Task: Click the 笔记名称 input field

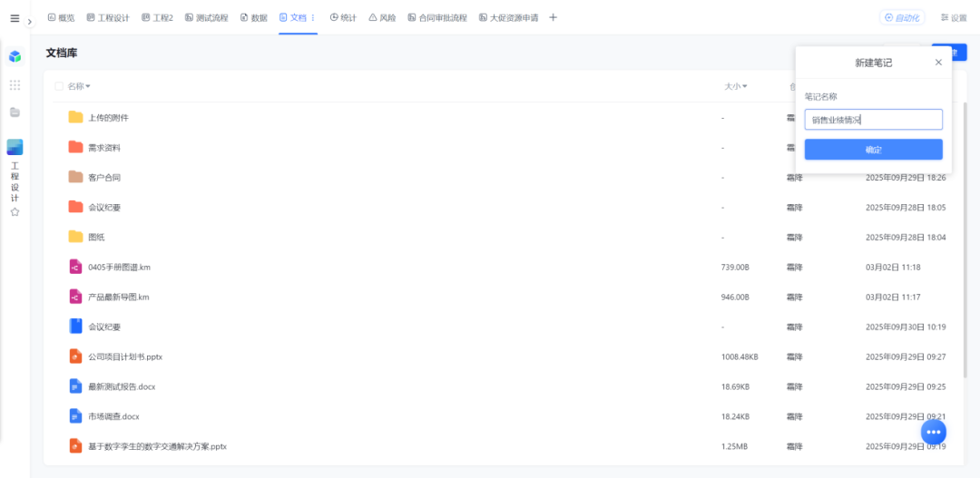Action: [873, 120]
